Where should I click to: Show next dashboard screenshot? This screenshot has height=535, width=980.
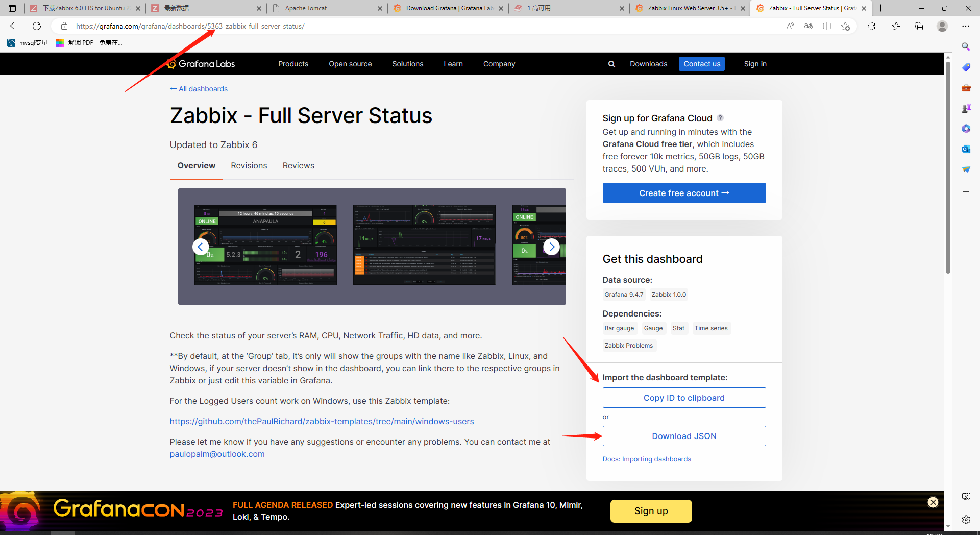tap(551, 247)
